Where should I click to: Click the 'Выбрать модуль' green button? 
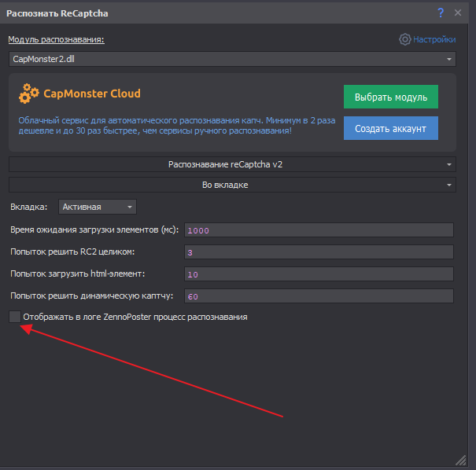point(390,97)
